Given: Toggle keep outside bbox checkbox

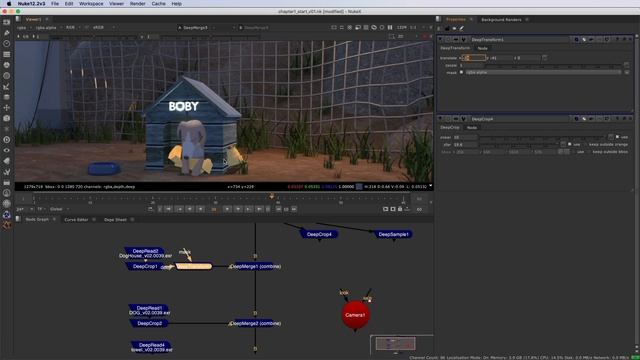Looking at the screenshot, I should click(x=589, y=152).
